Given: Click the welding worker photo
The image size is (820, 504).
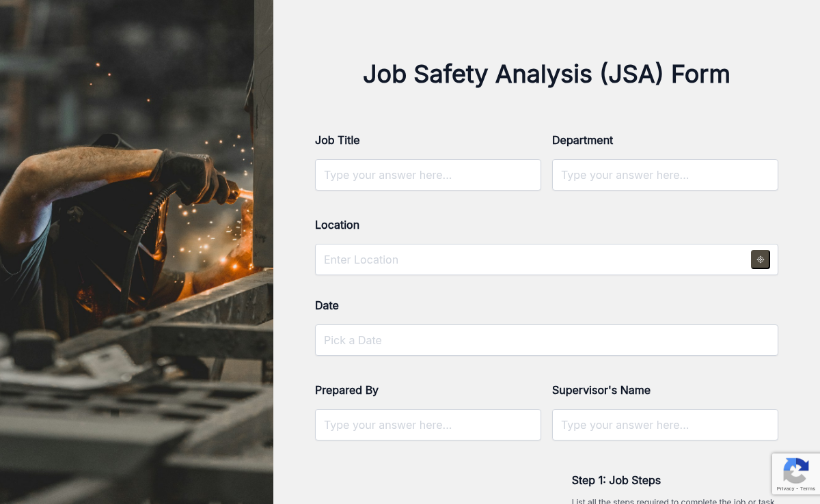Looking at the screenshot, I should [137, 253].
